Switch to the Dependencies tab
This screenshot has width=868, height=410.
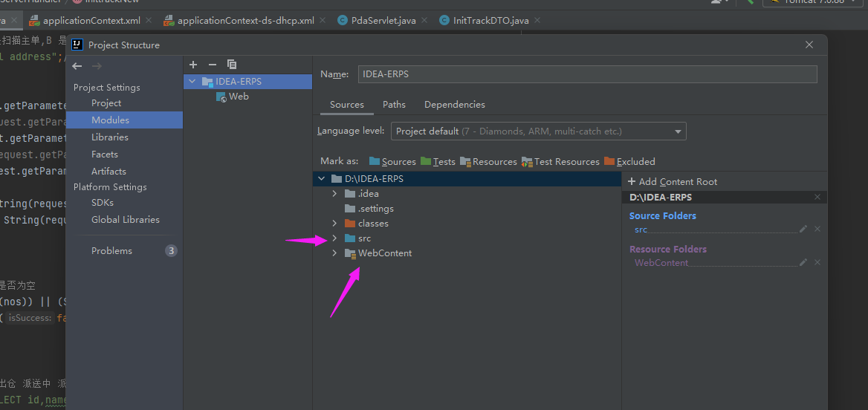click(455, 105)
